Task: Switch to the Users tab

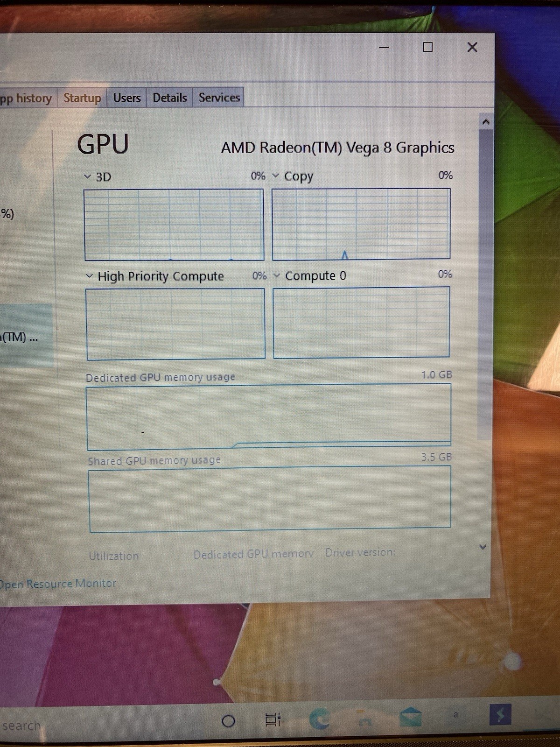Action: (x=127, y=98)
